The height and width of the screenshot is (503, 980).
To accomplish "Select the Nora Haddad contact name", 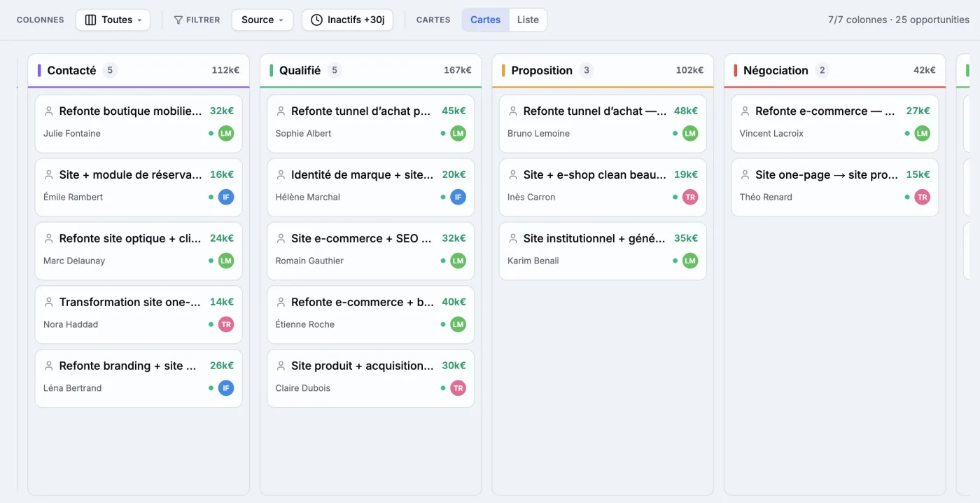I will [71, 324].
